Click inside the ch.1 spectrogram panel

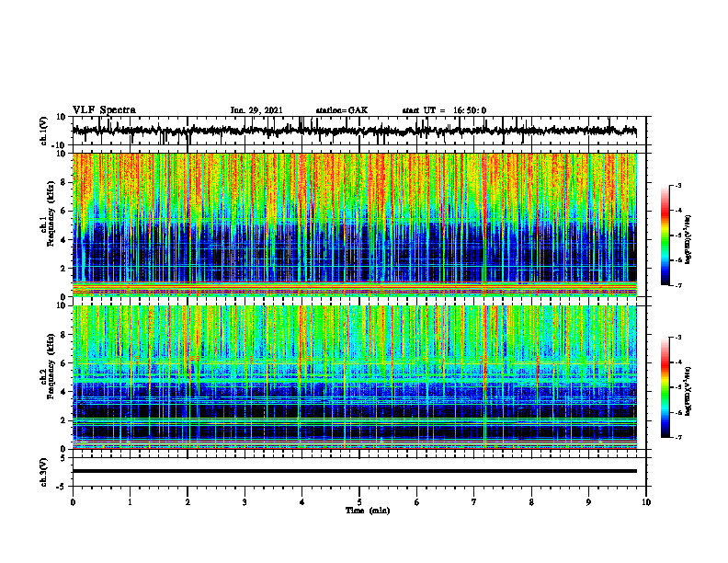click(354, 224)
